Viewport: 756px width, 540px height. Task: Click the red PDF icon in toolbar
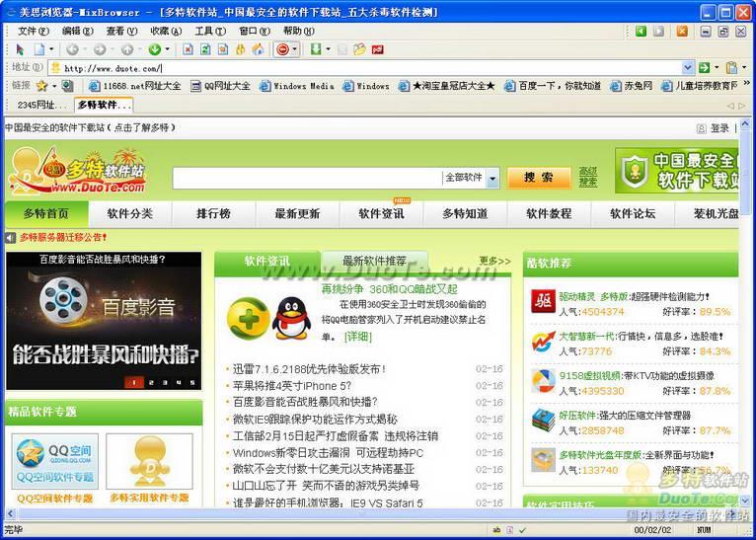pos(378,49)
